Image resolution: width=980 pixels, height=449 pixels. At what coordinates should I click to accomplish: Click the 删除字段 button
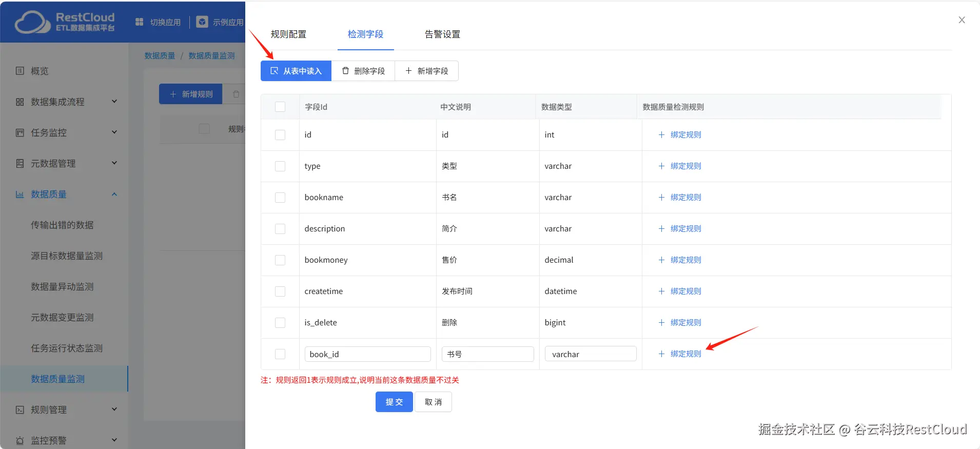tap(363, 71)
